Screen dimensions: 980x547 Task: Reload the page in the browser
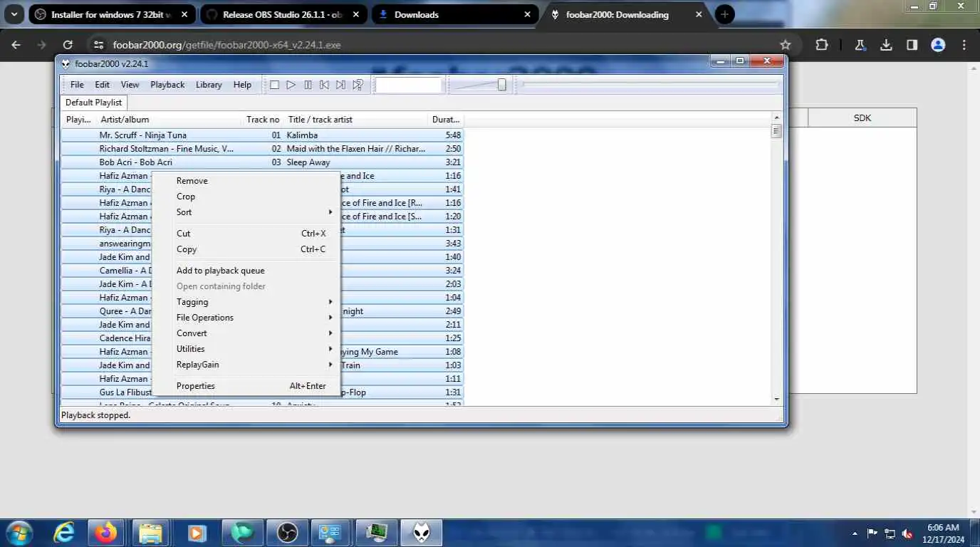click(68, 45)
